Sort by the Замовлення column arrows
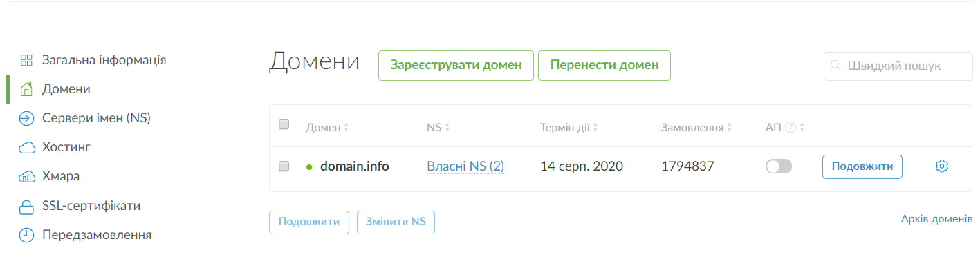This screenshot has height=257, width=980. pyautogui.click(x=730, y=128)
